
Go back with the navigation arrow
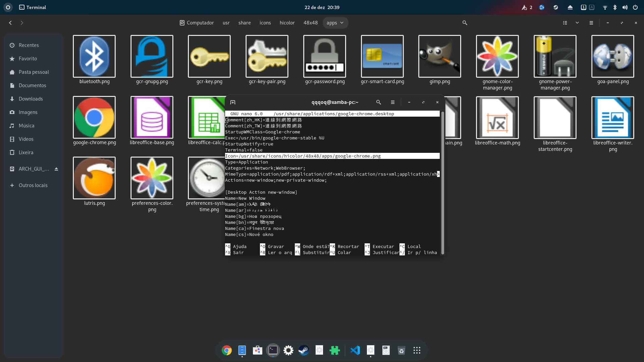[x=10, y=23]
